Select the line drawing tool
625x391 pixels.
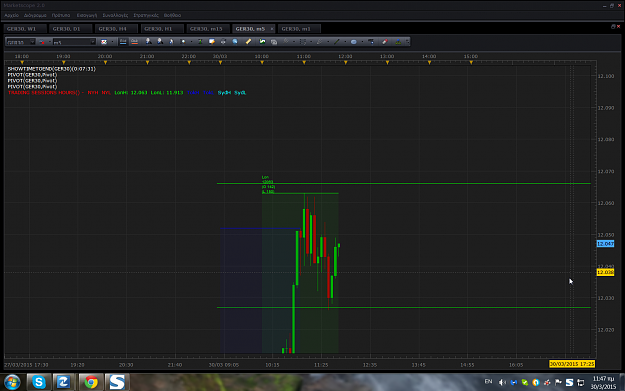click(336, 41)
